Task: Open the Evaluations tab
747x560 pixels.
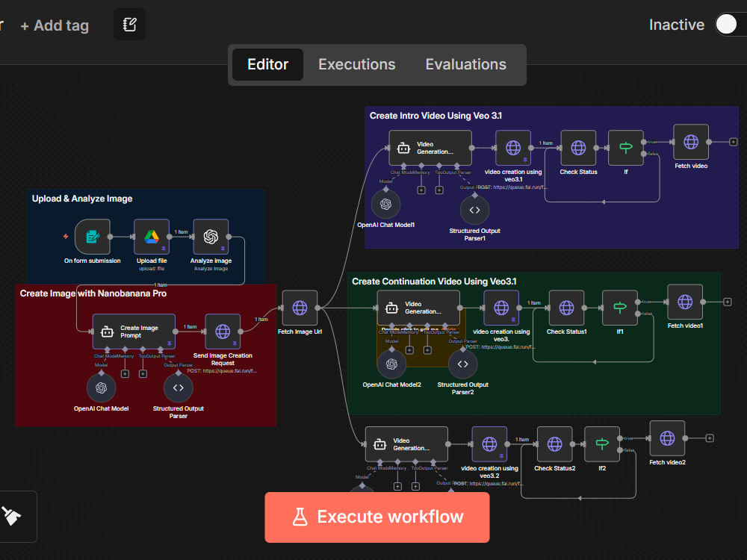Action: pos(465,64)
